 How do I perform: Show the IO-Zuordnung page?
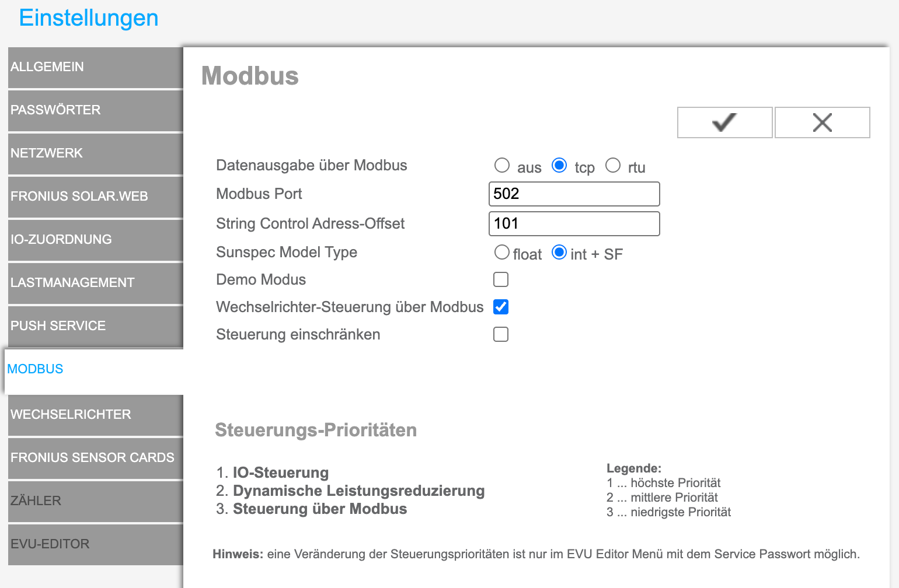click(96, 240)
